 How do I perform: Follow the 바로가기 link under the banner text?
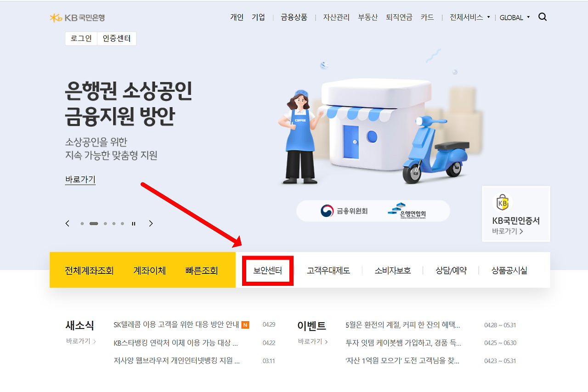80,180
